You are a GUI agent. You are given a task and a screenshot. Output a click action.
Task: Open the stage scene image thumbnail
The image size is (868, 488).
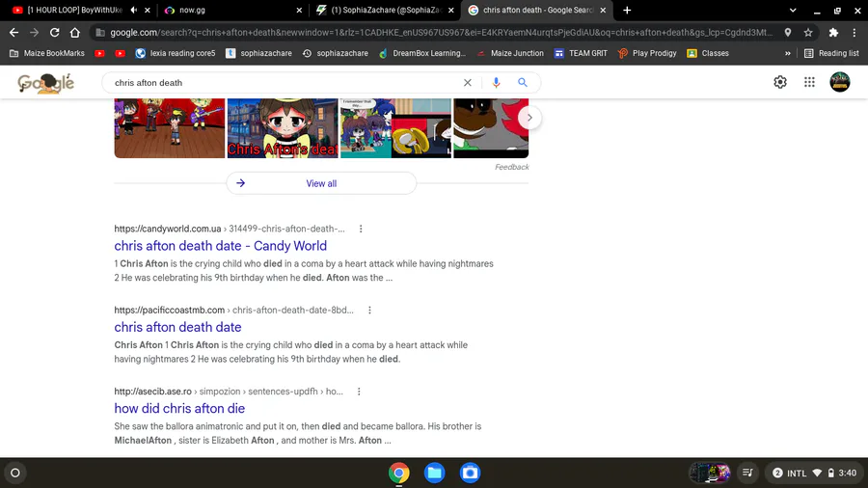170,128
